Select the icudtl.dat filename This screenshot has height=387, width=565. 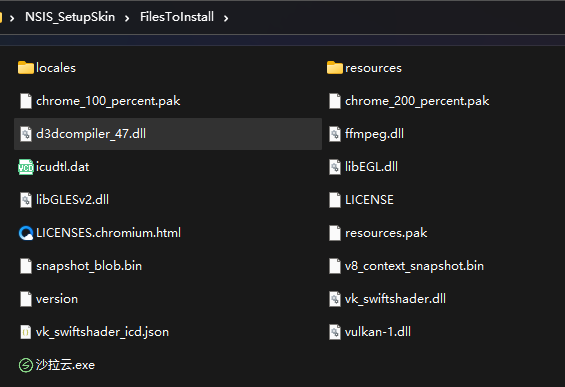pyautogui.click(x=62, y=167)
